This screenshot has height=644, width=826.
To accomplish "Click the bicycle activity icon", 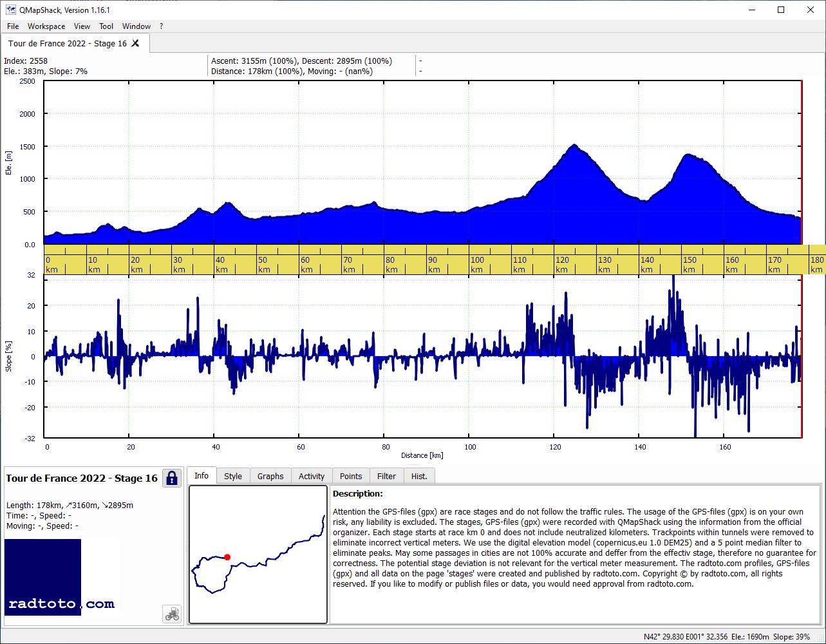I will click(x=172, y=614).
